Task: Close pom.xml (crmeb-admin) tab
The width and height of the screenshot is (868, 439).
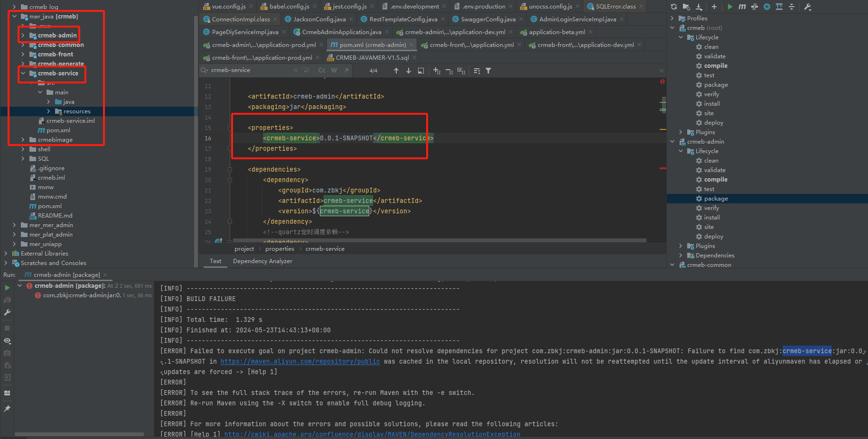Action: click(411, 45)
